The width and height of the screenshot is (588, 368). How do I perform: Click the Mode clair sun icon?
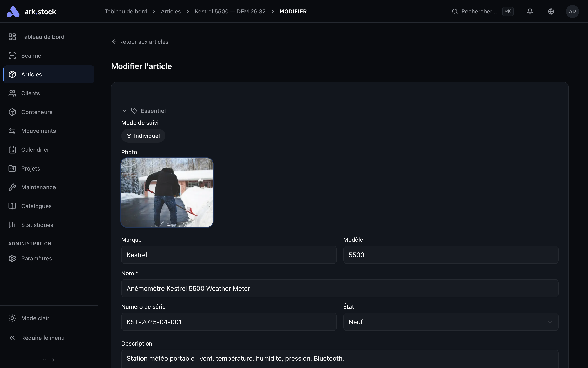point(12,318)
